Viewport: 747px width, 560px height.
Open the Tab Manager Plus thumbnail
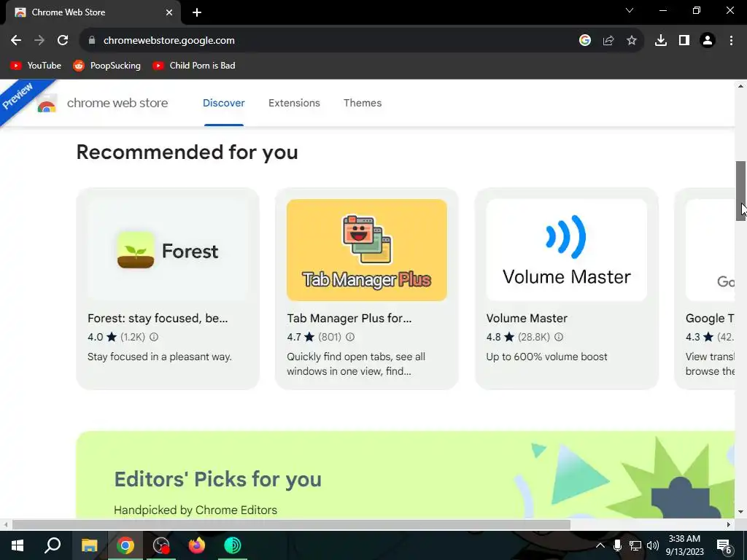click(367, 250)
